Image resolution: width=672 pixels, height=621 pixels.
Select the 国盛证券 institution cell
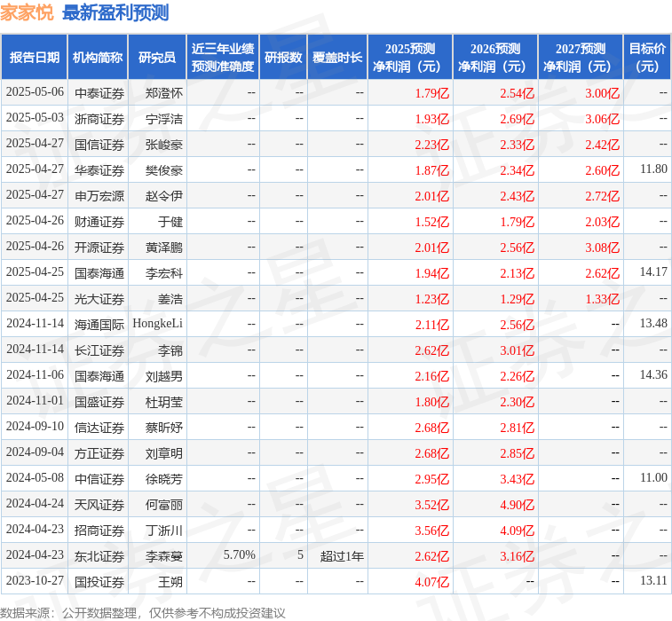pos(99,402)
